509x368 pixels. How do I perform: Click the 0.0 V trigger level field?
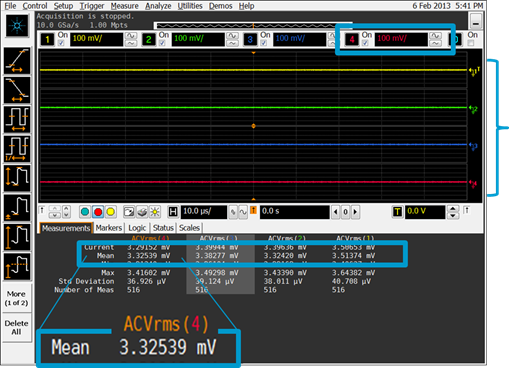click(x=425, y=212)
